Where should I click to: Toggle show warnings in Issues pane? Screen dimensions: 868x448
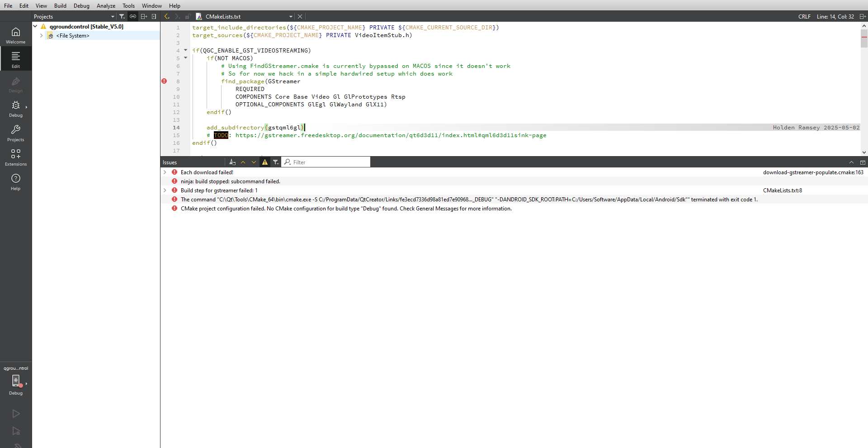point(265,162)
